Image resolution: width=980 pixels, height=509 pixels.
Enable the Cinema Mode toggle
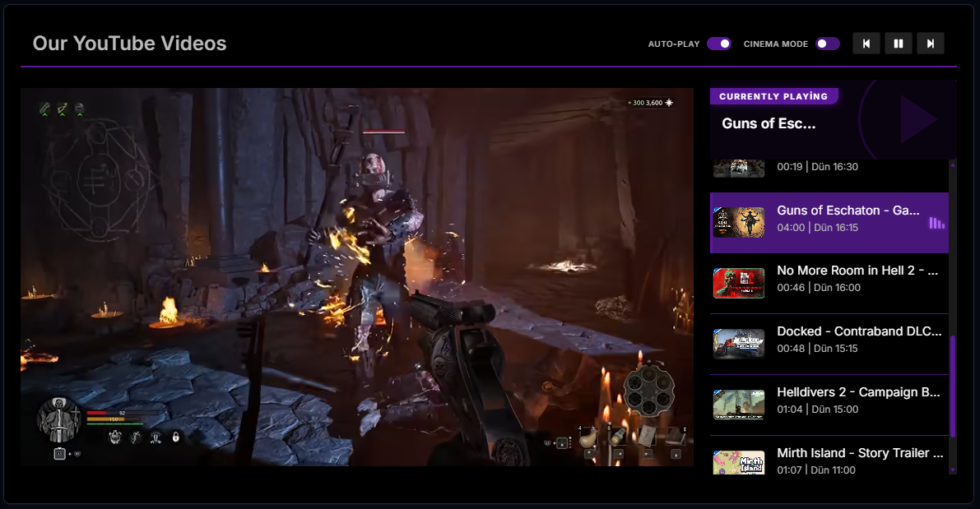(828, 44)
